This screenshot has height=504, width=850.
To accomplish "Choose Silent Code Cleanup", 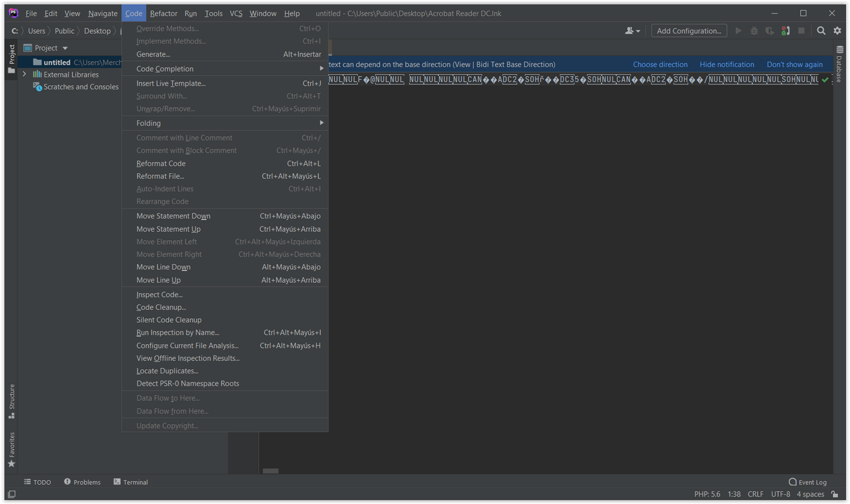I will (225, 319).
